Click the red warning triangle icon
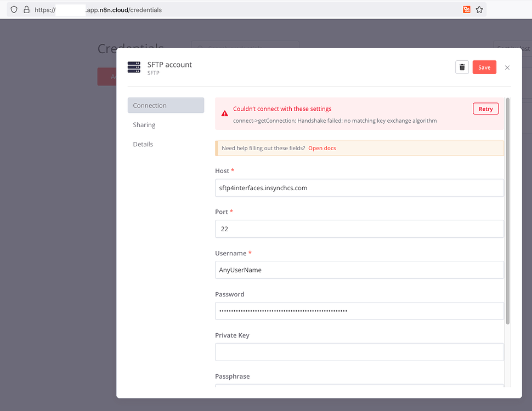Image resolution: width=532 pixels, height=411 pixels. [x=224, y=113]
